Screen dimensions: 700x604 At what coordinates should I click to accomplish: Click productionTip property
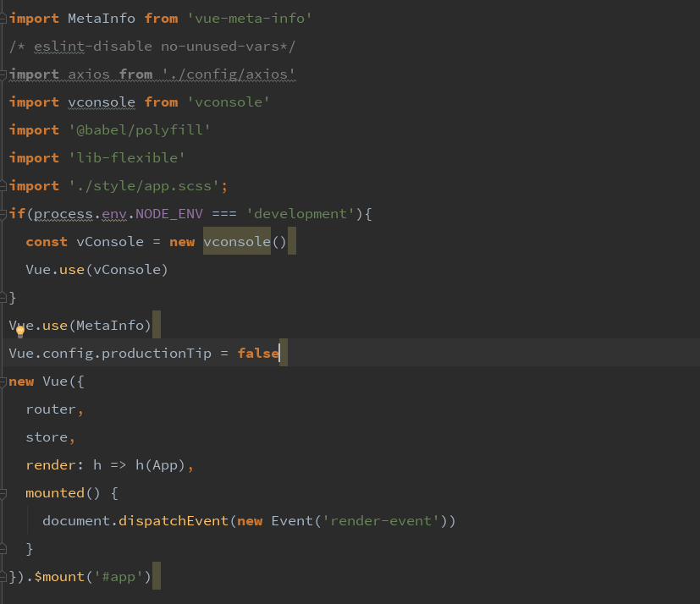pos(157,354)
